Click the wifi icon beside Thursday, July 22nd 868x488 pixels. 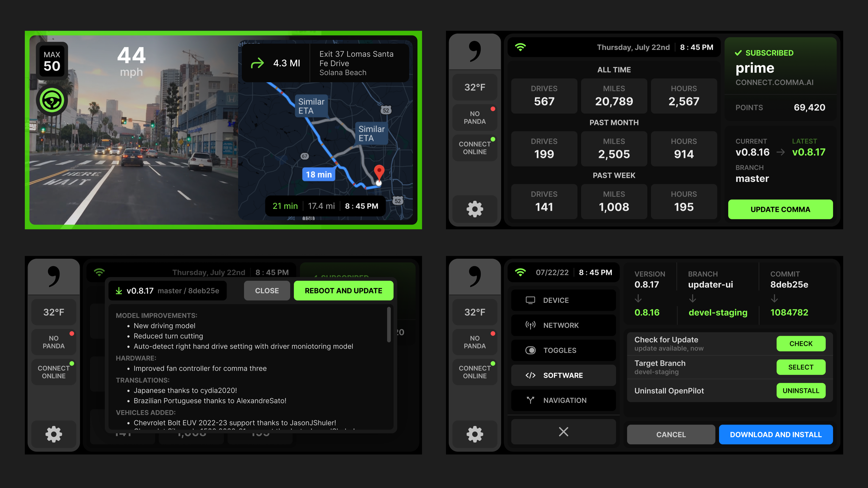pos(520,47)
